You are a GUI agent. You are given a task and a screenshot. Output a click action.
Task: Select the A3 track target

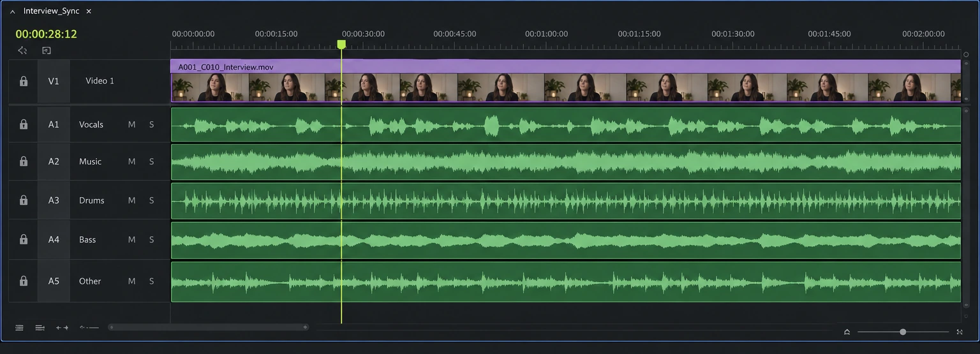pos(54,200)
